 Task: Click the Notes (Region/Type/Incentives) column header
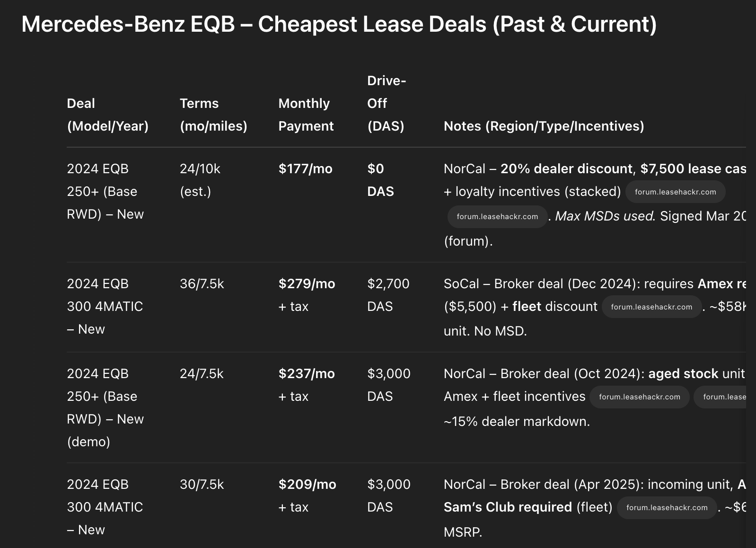pos(544,126)
